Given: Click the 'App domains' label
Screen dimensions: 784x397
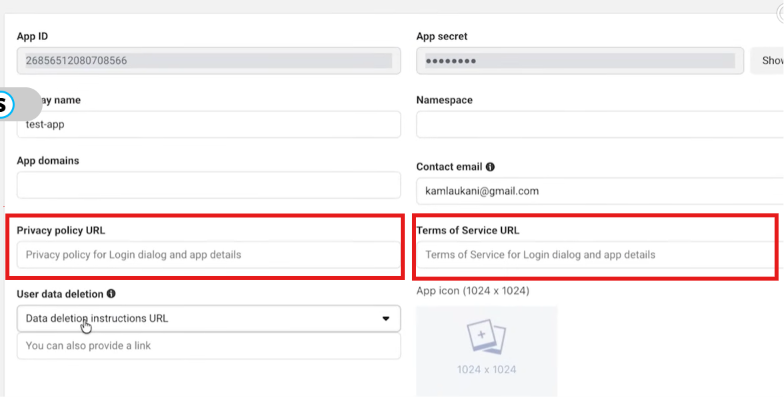Looking at the screenshot, I should [x=48, y=161].
